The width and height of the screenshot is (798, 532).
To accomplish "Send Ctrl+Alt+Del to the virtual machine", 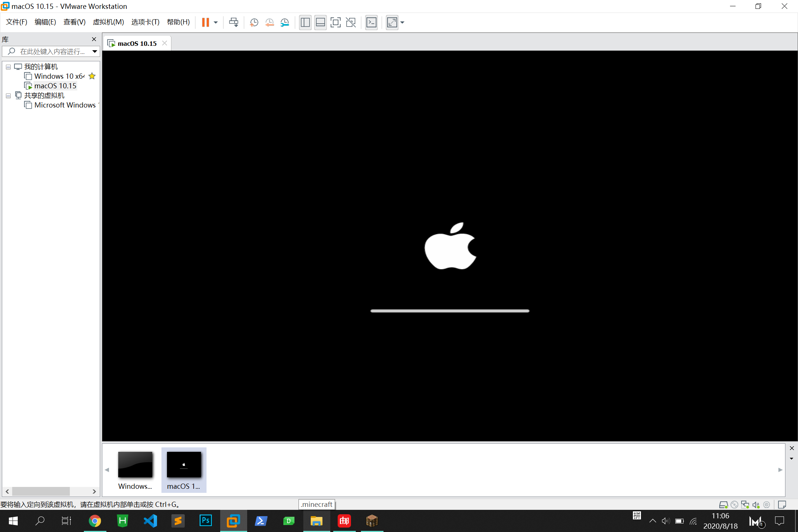I will [233, 23].
